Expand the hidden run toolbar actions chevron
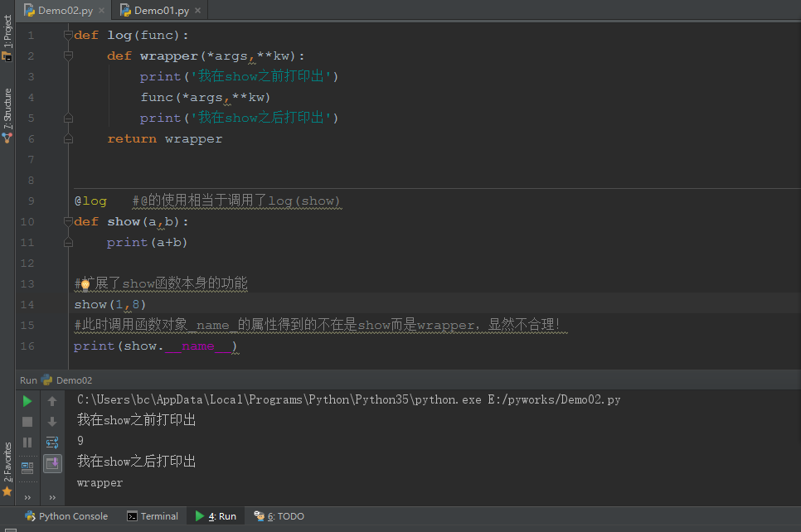Viewport: 801px width, 532px height. pos(27,497)
